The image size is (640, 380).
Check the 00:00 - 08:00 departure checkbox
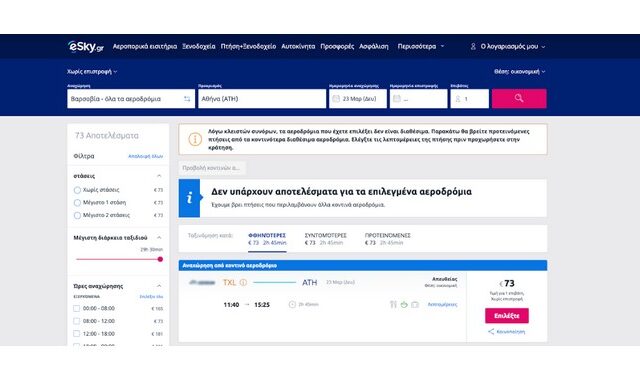[76, 309]
